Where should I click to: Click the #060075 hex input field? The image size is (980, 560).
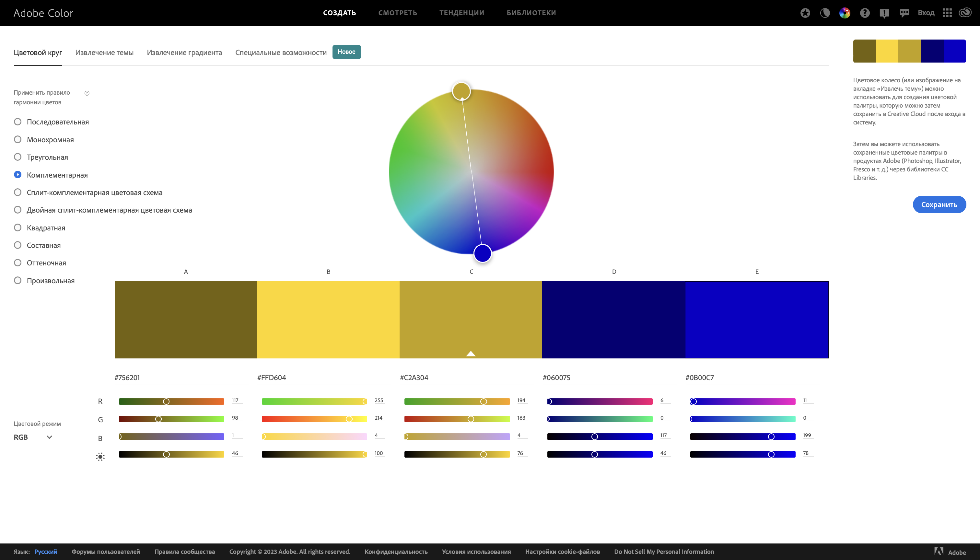point(610,378)
